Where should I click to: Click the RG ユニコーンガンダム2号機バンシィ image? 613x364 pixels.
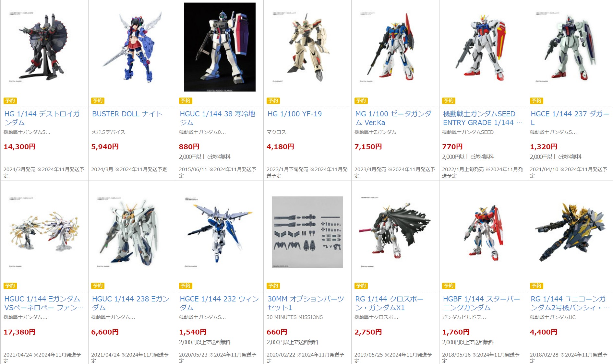pyautogui.click(x=571, y=232)
